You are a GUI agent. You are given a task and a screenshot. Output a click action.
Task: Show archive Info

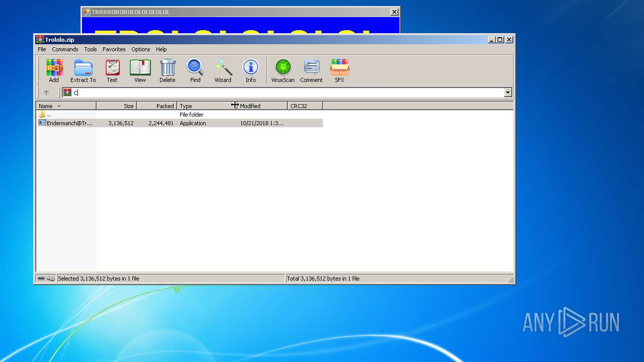click(251, 70)
